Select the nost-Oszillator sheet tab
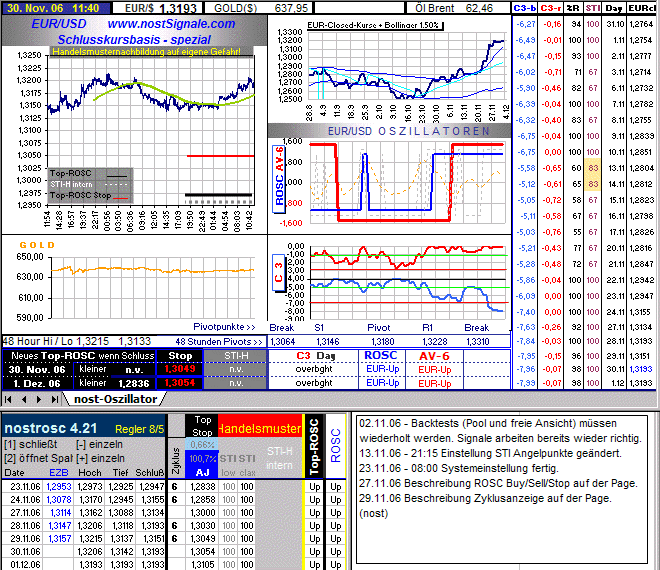 tap(115, 399)
